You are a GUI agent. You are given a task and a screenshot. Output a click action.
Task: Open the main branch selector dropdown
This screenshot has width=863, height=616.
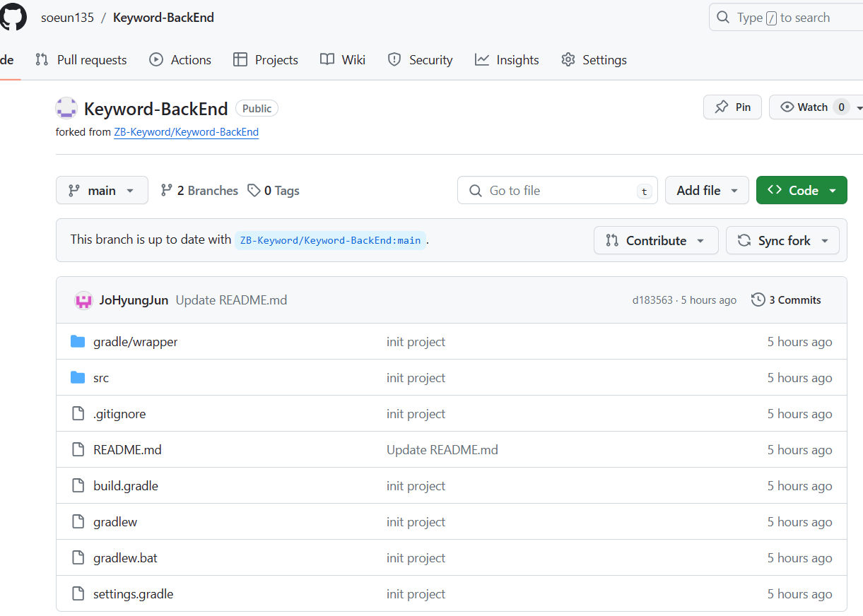pyautogui.click(x=102, y=190)
